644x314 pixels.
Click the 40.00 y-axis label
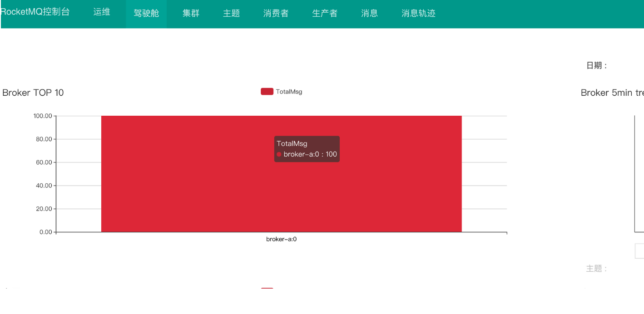click(x=44, y=186)
